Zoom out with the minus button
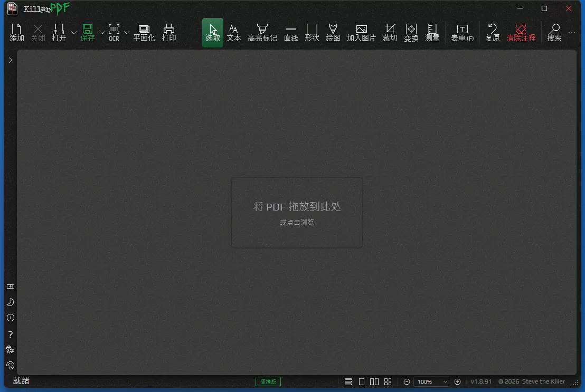585x392 pixels. (x=407, y=381)
